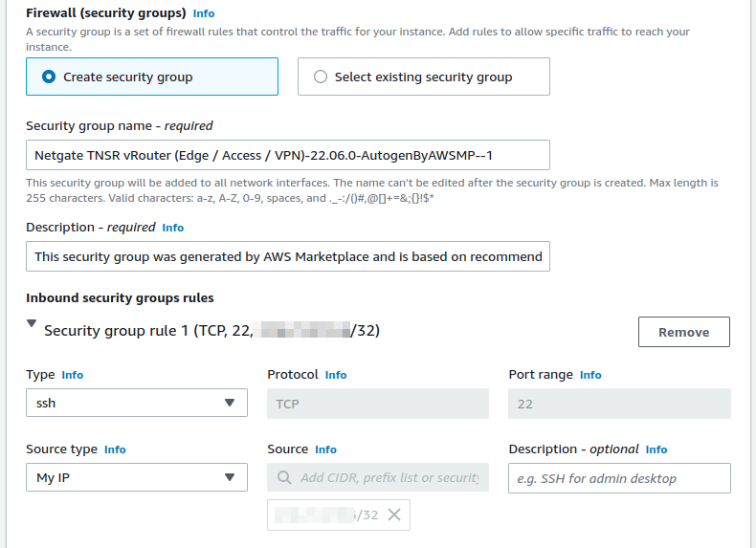This screenshot has height=548, width=756.
Task: Click the rule Description optional field
Action: pyautogui.click(x=619, y=478)
